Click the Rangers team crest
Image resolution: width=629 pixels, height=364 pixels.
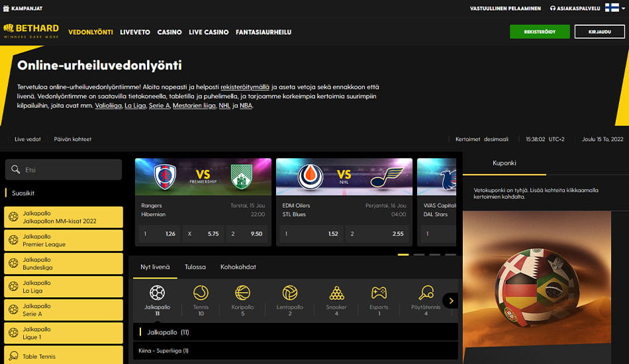coord(165,177)
